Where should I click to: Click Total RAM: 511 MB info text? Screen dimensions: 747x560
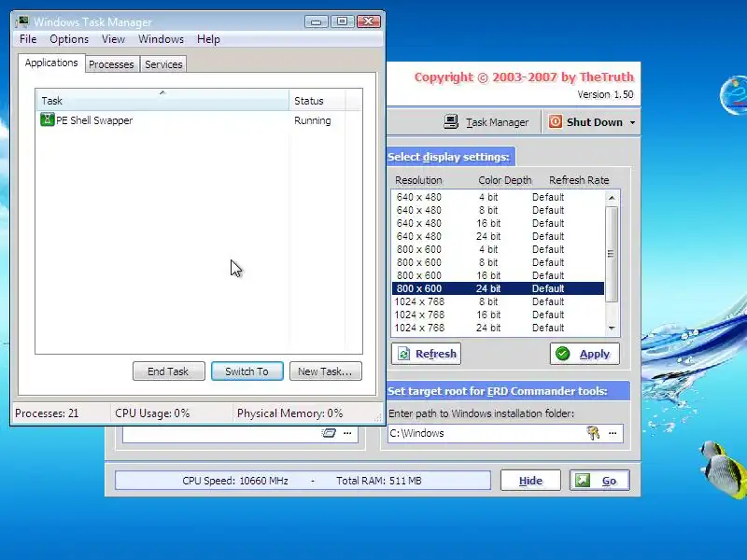[379, 481]
